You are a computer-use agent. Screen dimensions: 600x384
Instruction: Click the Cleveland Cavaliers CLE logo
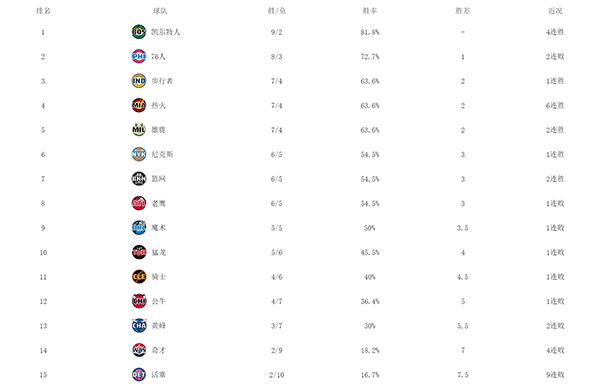pos(139,277)
